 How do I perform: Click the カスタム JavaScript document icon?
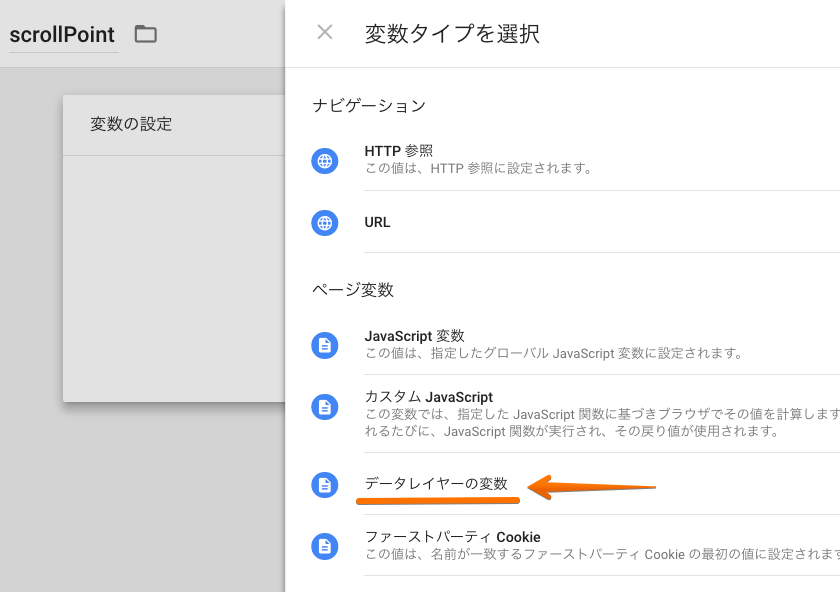[324, 407]
